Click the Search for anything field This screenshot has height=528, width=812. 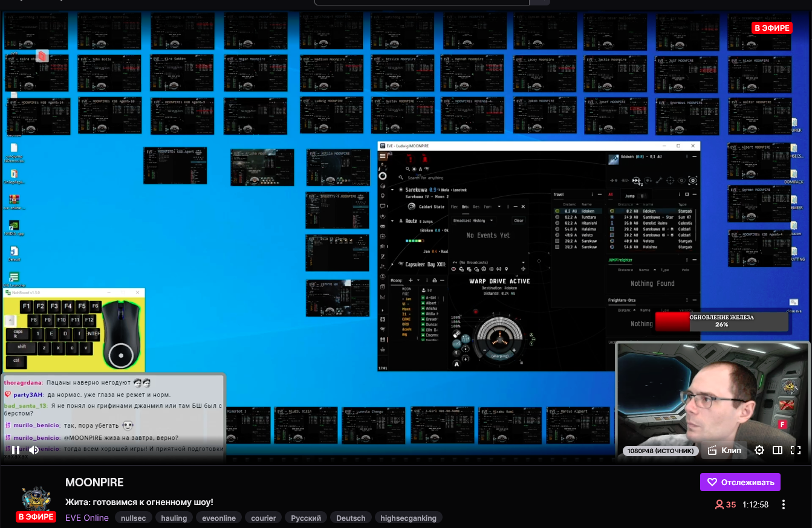point(426,178)
